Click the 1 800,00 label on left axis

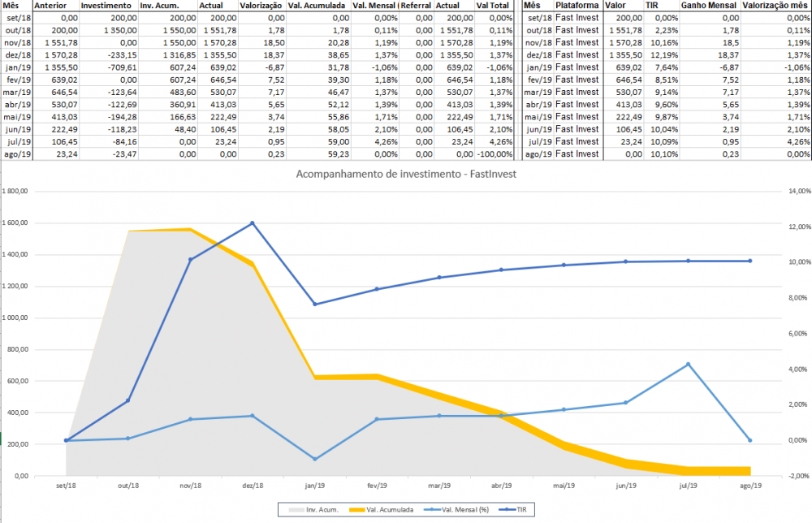coord(16,191)
